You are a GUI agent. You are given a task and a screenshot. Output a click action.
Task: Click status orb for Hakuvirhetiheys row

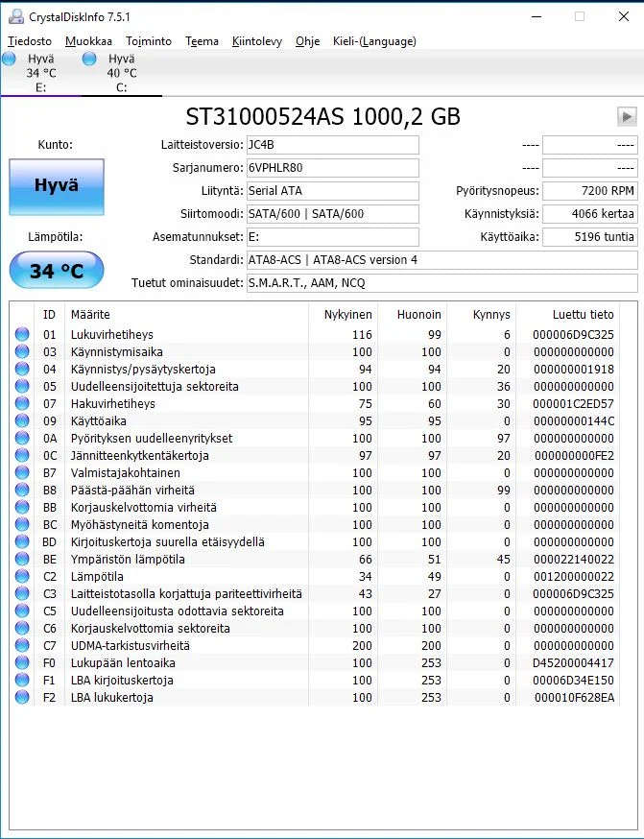[22, 404]
